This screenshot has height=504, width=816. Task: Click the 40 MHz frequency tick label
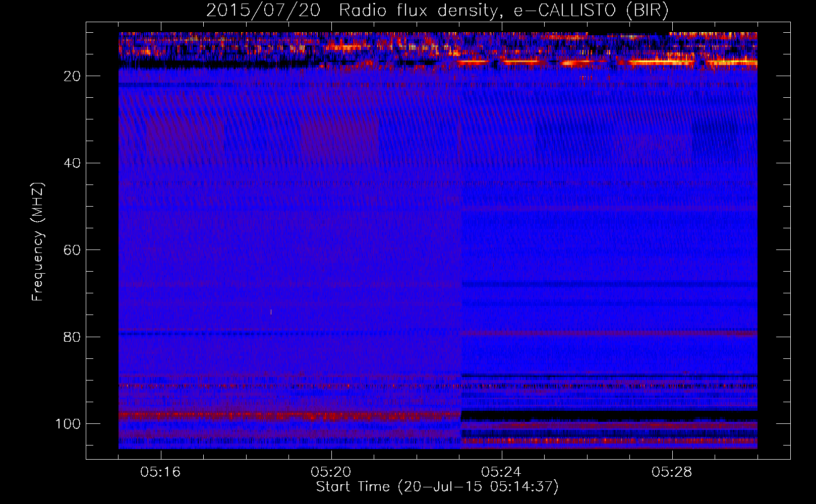pyautogui.click(x=73, y=163)
